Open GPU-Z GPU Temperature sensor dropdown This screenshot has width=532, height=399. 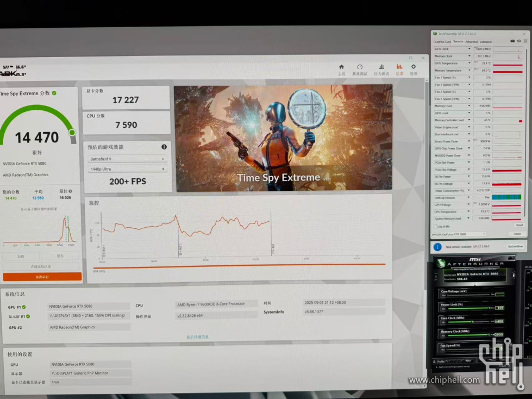click(469, 63)
